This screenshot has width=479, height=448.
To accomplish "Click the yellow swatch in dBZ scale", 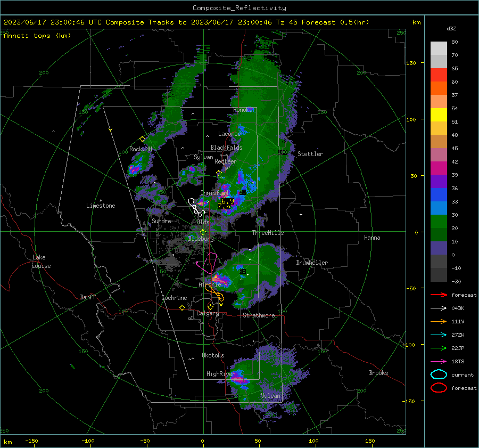I will (439, 115).
